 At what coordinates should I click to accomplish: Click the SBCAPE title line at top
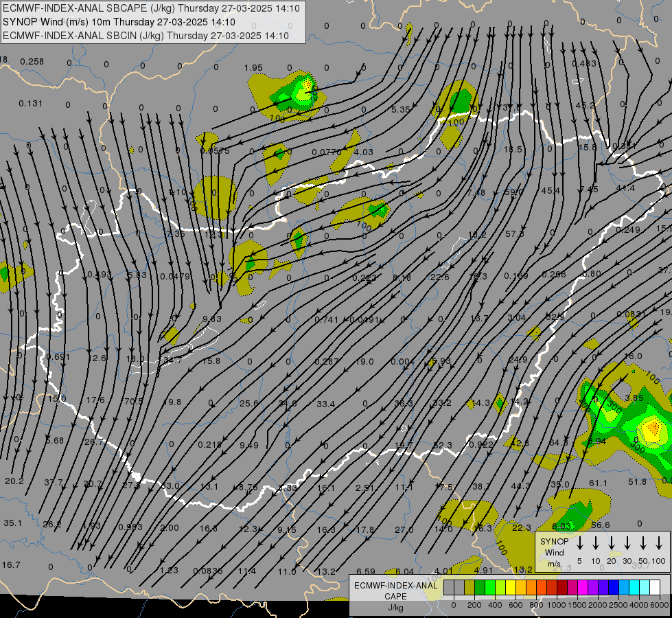pyautogui.click(x=151, y=8)
